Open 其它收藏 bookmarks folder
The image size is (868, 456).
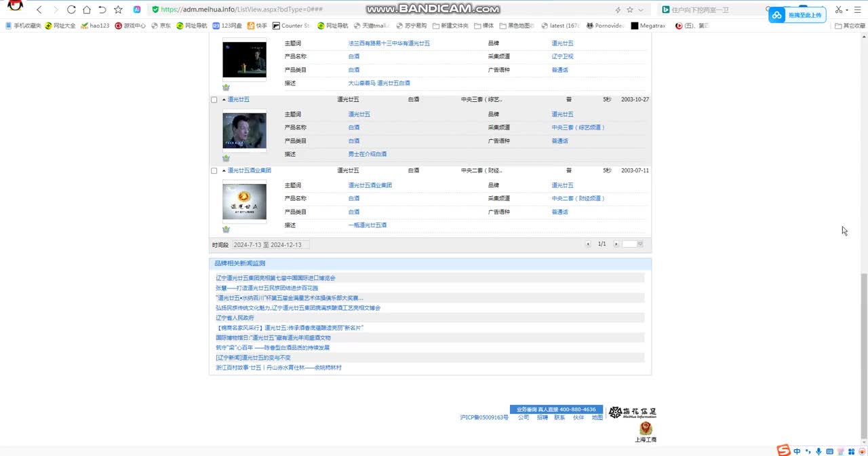point(850,26)
